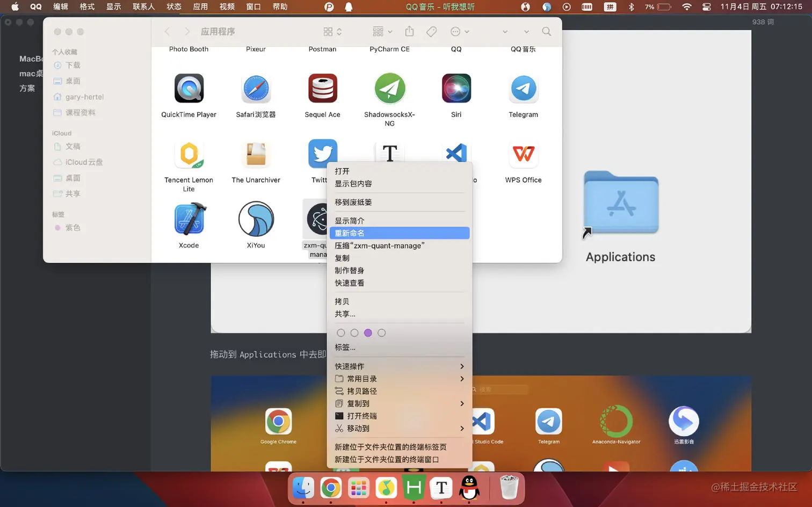Open the Finder view mode switcher

[332, 32]
